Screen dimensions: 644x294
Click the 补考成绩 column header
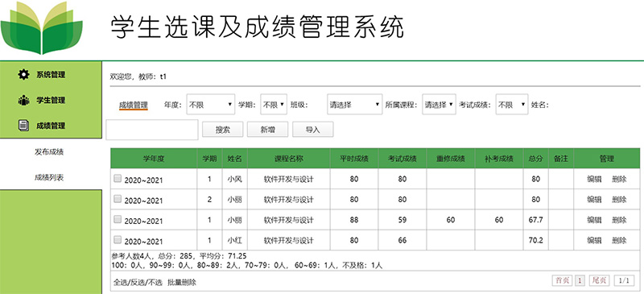[x=499, y=159]
